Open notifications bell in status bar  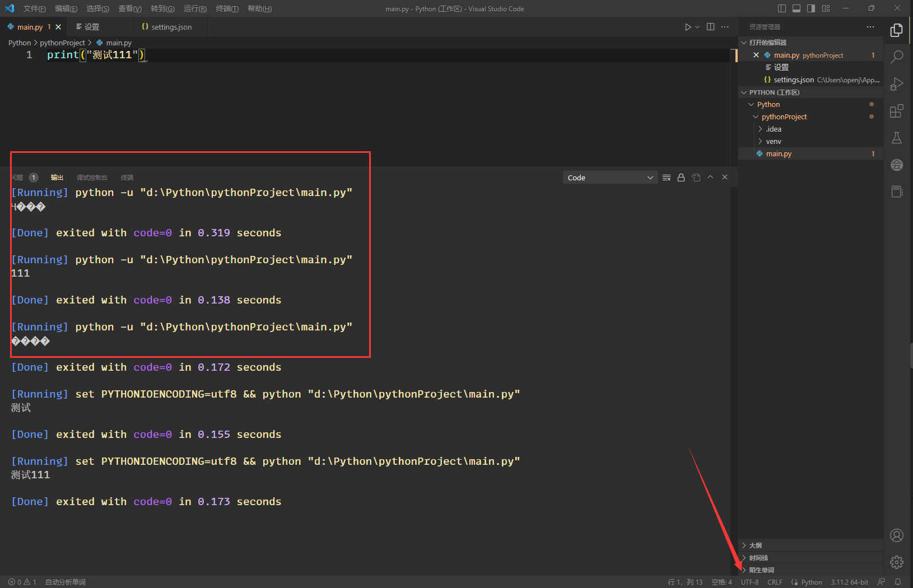click(898, 582)
